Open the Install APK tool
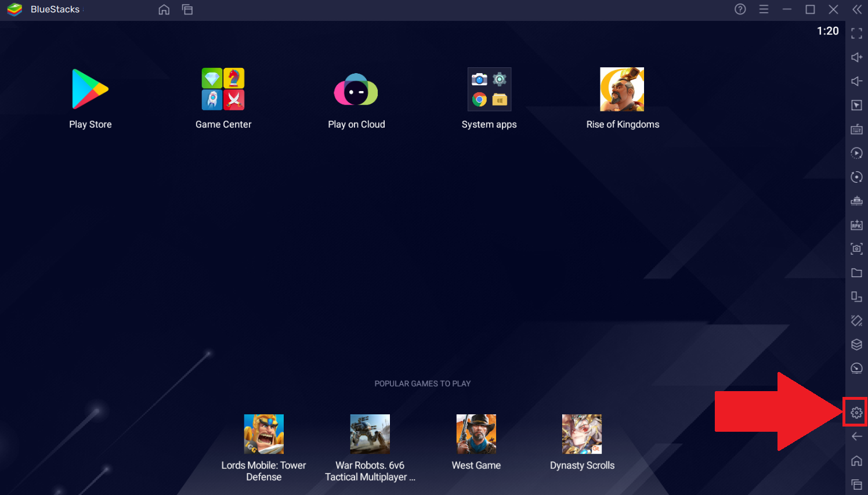Viewport: 868px width, 495px height. point(856,225)
